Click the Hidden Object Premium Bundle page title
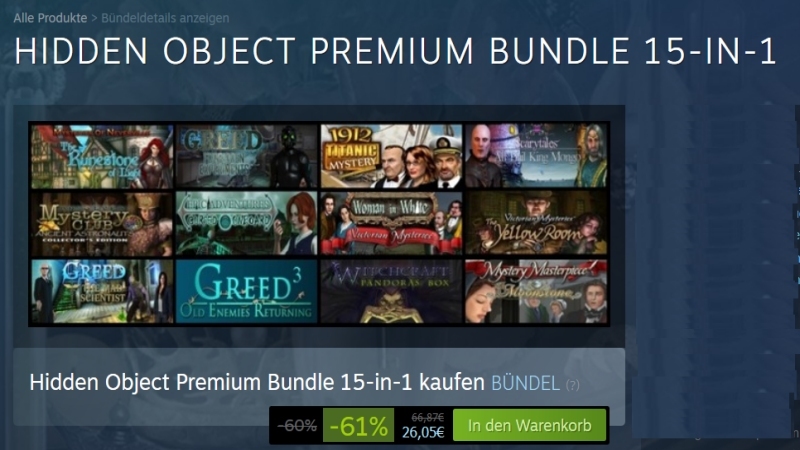Viewport: 800px width, 450px height. [x=395, y=51]
